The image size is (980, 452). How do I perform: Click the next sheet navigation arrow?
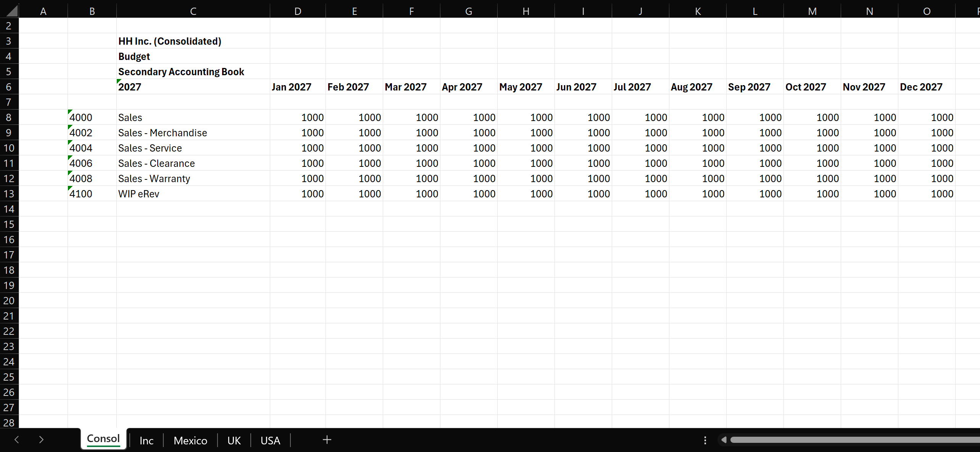pyautogui.click(x=41, y=440)
